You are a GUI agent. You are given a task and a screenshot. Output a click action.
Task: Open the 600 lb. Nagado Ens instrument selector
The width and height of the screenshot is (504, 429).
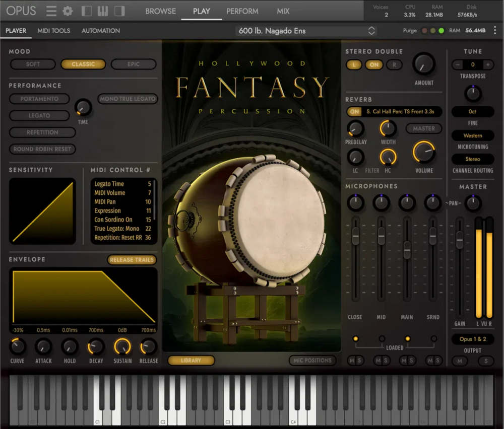[x=306, y=30]
